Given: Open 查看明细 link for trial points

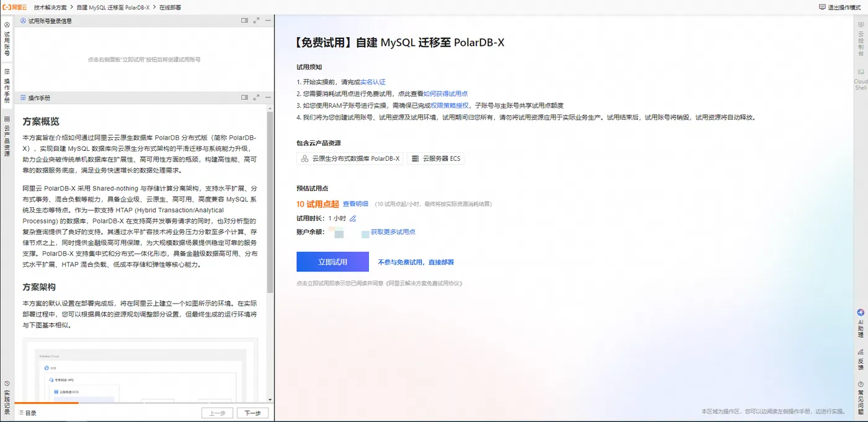Looking at the screenshot, I should click(x=355, y=204).
